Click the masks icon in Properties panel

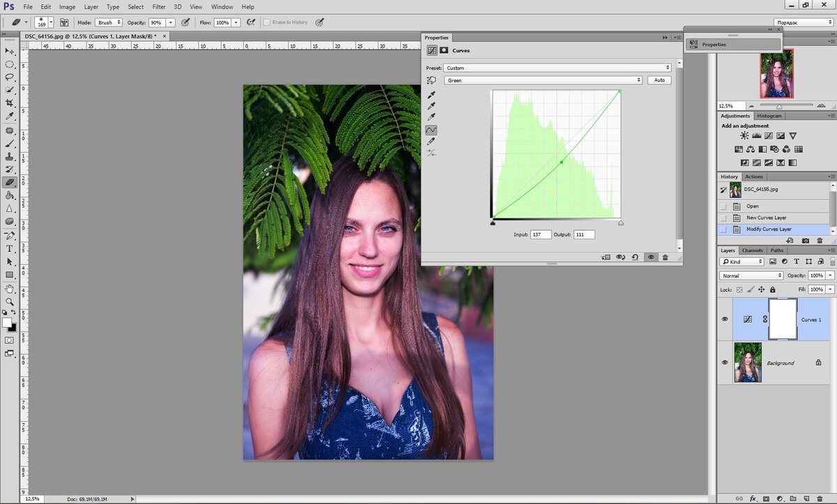[x=444, y=50]
